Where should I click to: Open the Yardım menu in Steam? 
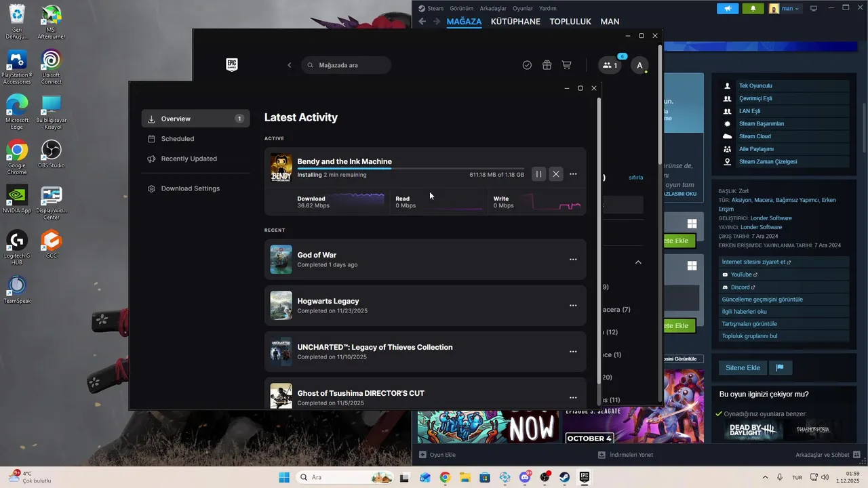click(548, 8)
